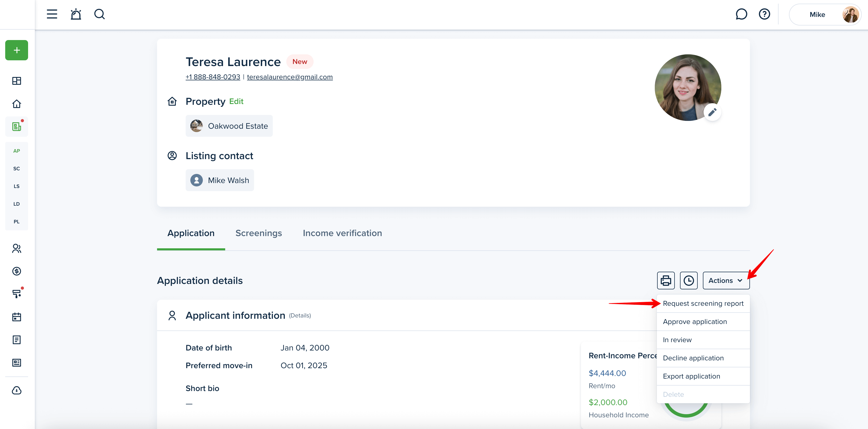
Task: Open the chat messages icon
Action: pos(741,14)
